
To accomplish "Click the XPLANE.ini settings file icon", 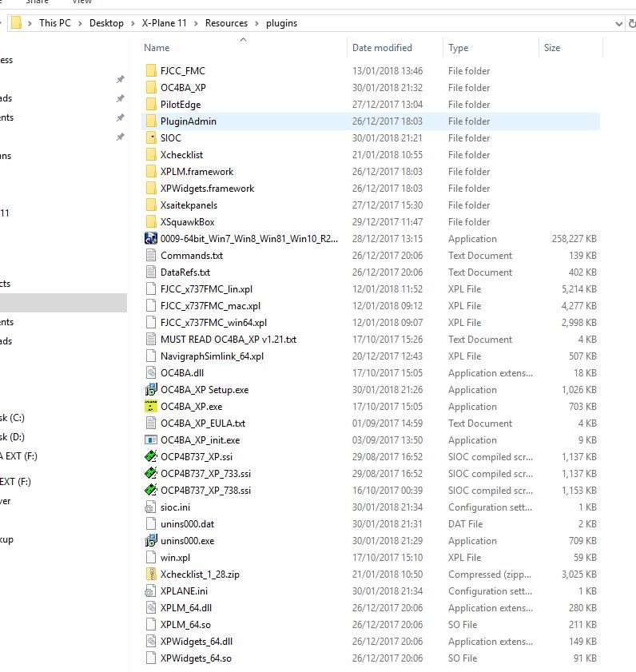I will pos(151,591).
